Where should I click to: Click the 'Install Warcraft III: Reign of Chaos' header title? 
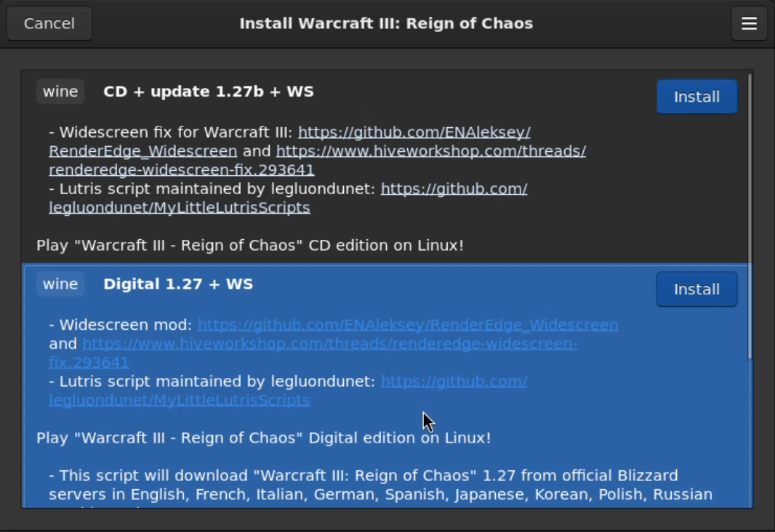click(x=387, y=23)
